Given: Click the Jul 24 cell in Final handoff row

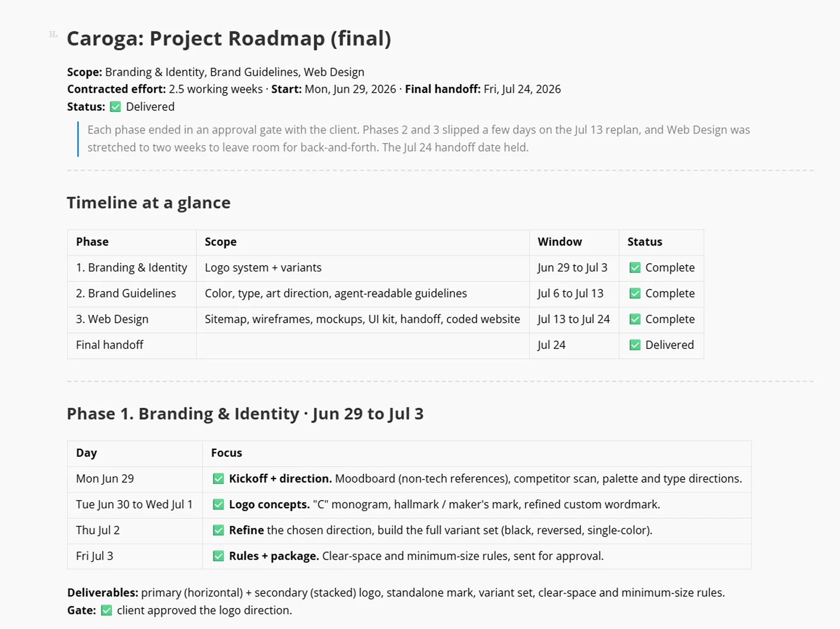Looking at the screenshot, I should (574, 345).
